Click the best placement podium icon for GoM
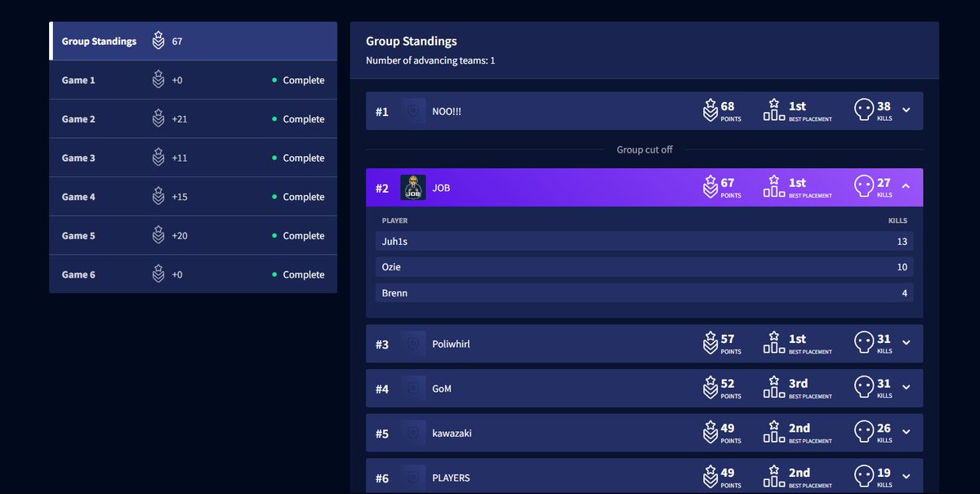 [773, 388]
